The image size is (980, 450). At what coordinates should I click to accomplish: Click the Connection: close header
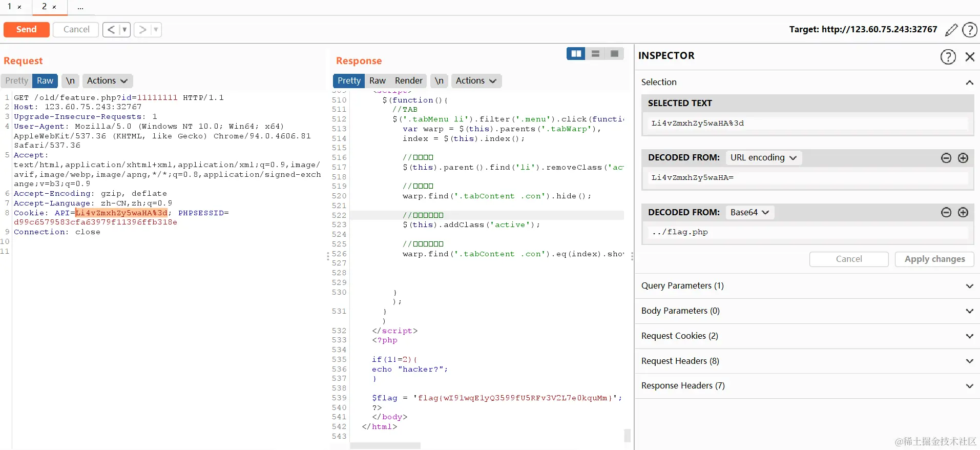[57, 232]
